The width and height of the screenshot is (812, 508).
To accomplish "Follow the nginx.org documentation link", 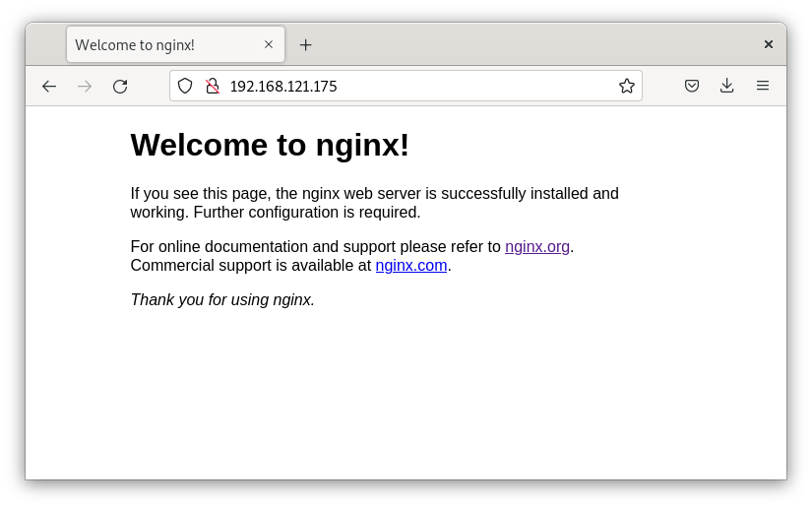I will coord(537,247).
